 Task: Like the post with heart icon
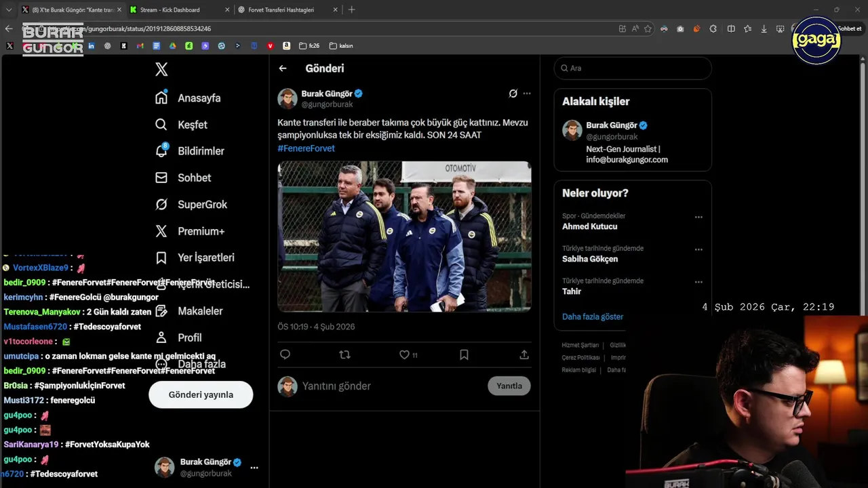[404, 354]
